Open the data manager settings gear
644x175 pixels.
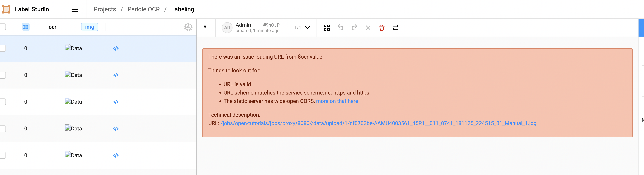(x=188, y=27)
